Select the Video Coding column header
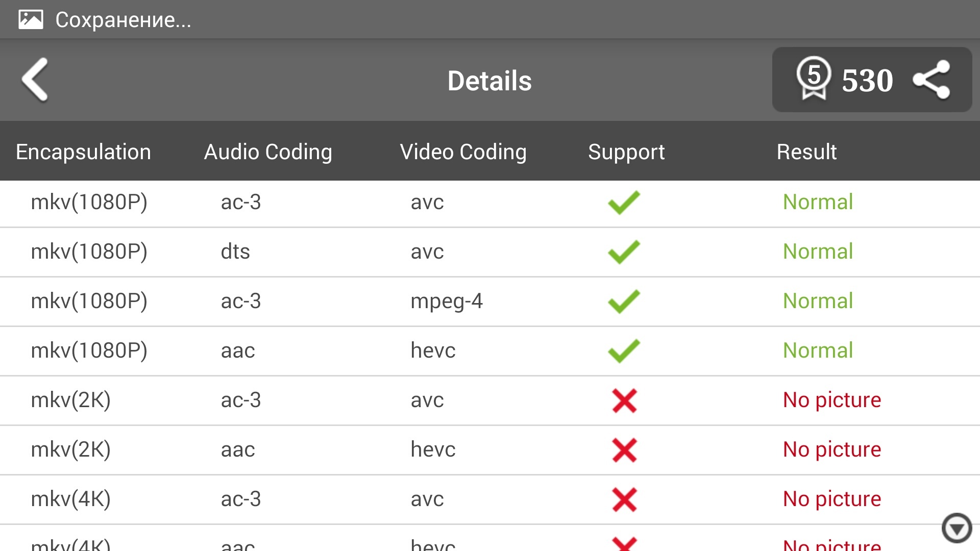The height and width of the screenshot is (551, 980). [x=463, y=152]
